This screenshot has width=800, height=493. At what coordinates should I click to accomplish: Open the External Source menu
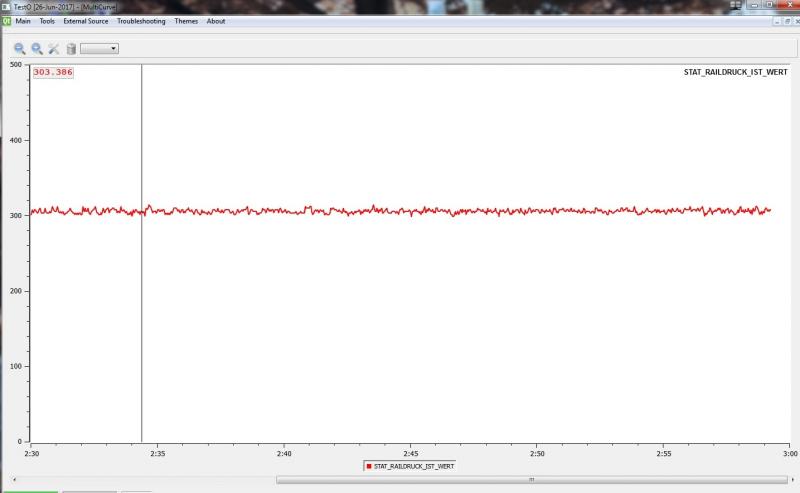coord(85,21)
